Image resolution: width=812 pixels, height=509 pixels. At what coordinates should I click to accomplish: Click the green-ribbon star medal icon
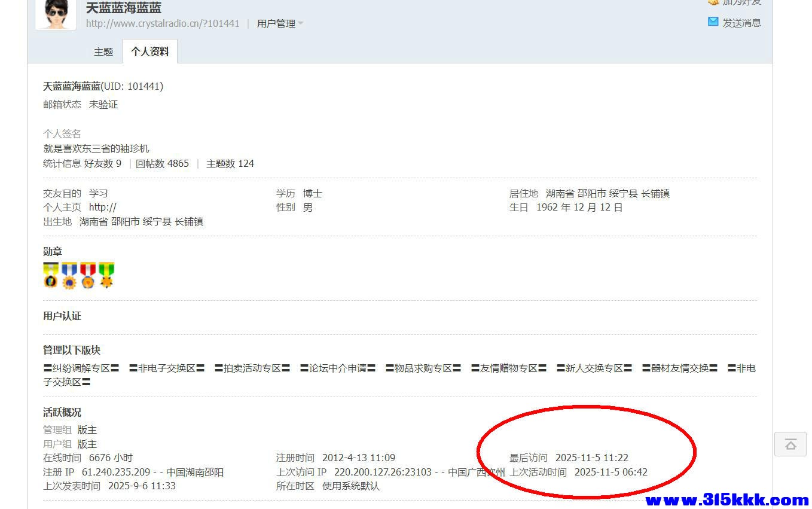(106, 275)
